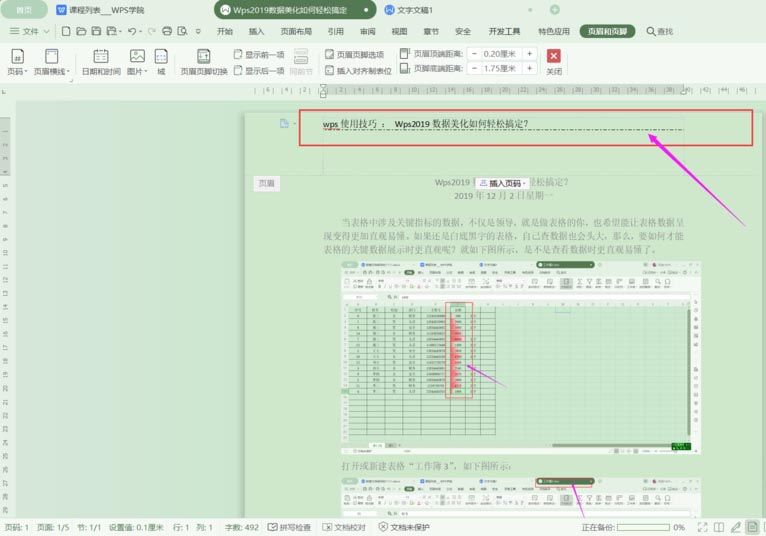The height and width of the screenshot is (536, 766).
Task: Increase 页脚底端距离 with plus button
Action: (x=530, y=68)
